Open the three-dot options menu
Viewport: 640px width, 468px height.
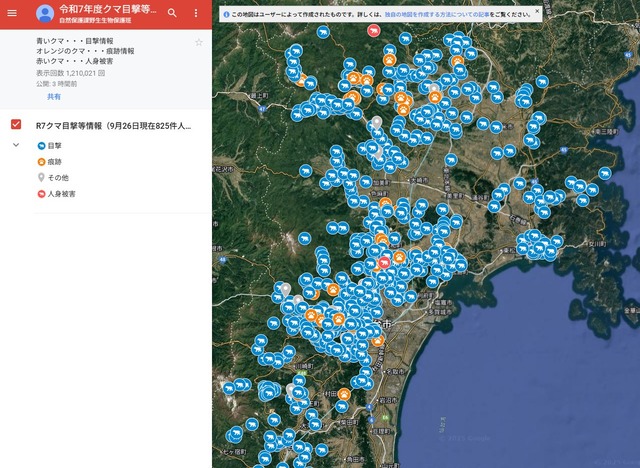(196, 13)
